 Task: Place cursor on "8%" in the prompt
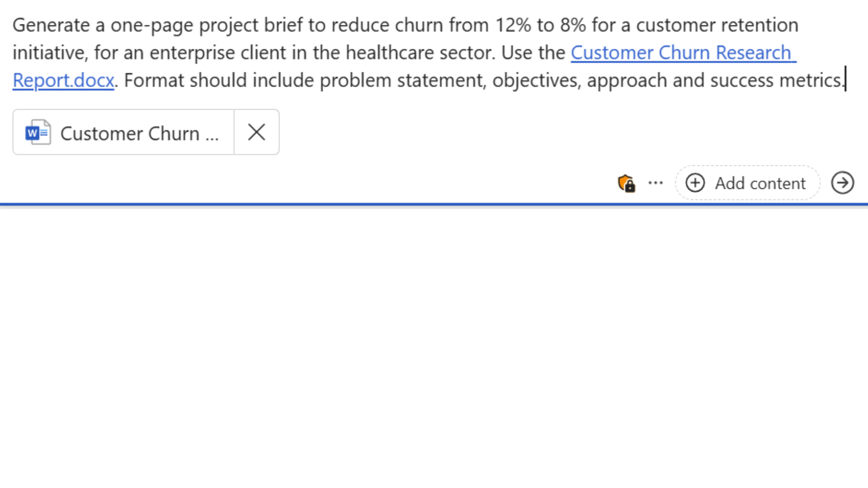tap(573, 25)
